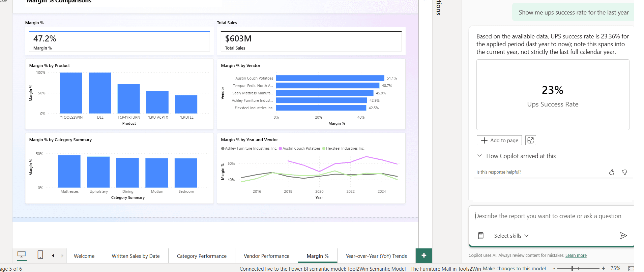Select the Margin % page tab
Viewport: 644px width, 272px height.
click(318, 256)
